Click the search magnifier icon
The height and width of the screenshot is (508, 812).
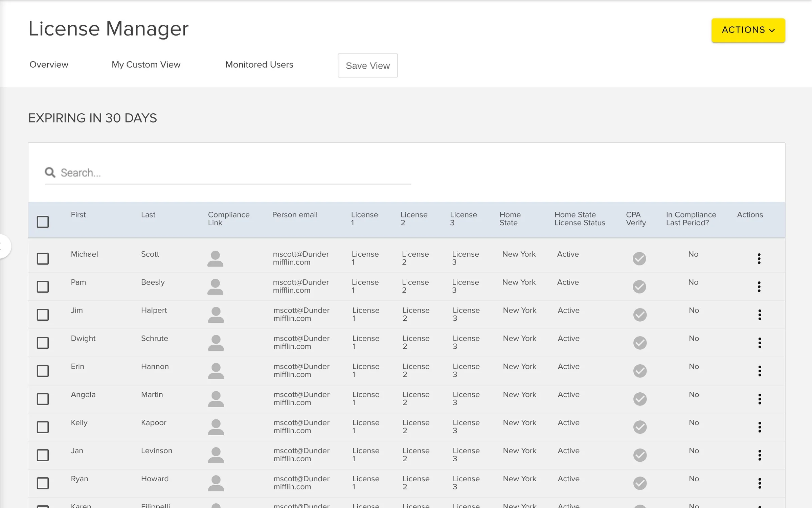(x=50, y=172)
